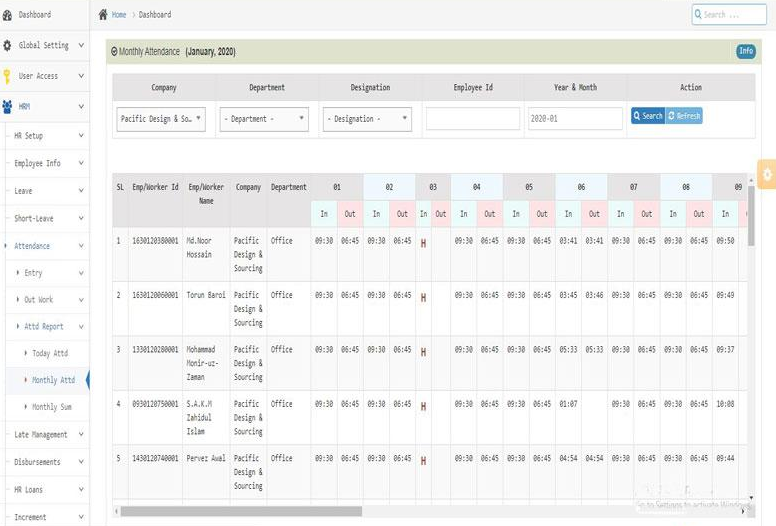776x526 pixels.
Task: Open the Entry submenu item
Action: tap(33, 273)
